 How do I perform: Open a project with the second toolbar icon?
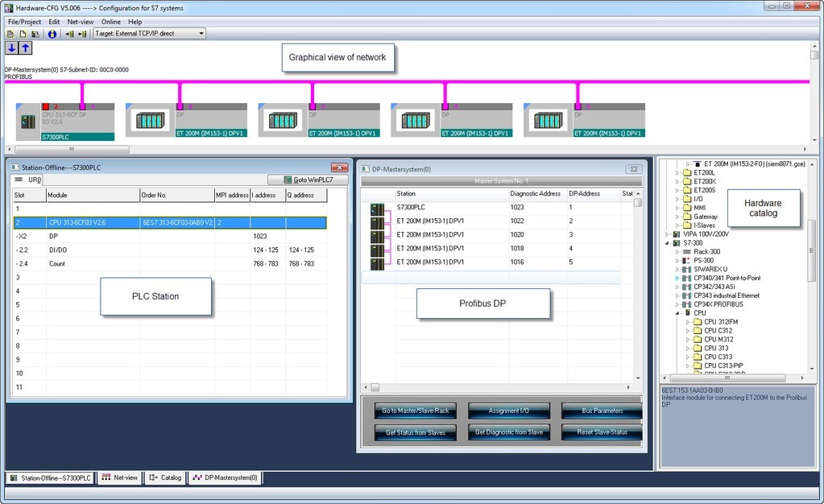tap(23, 33)
